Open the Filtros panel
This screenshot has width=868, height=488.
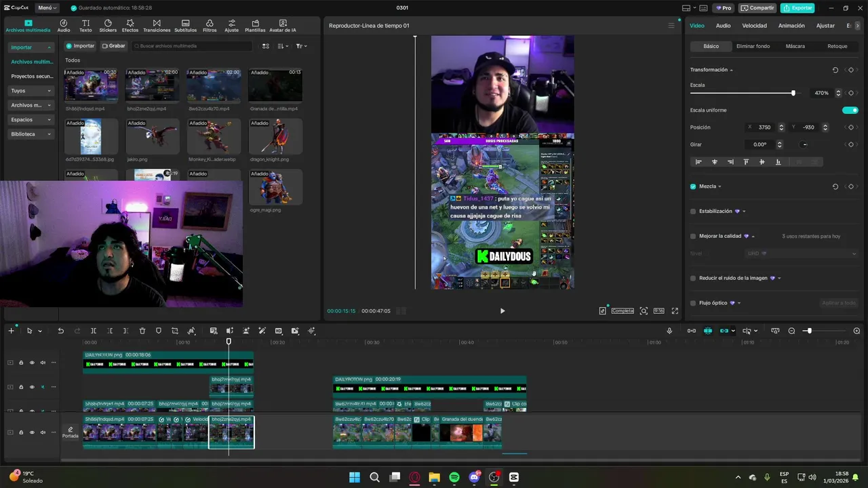coord(210,26)
